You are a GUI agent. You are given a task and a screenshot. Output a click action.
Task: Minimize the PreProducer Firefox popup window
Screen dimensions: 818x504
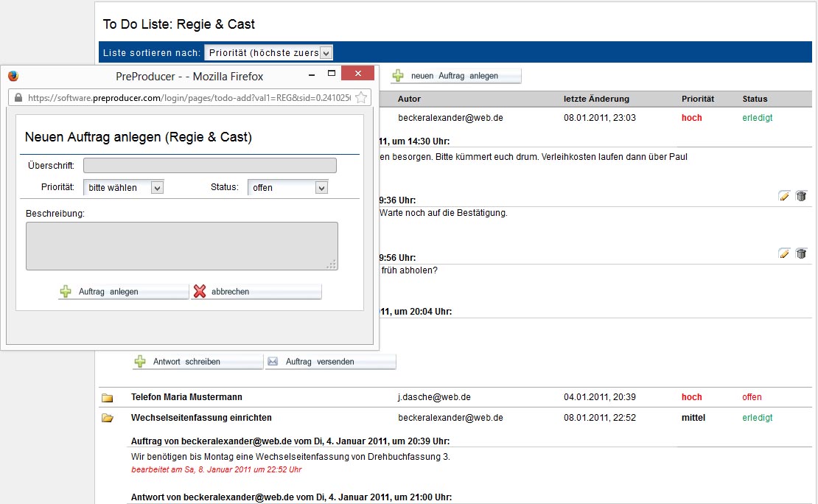[312, 74]
